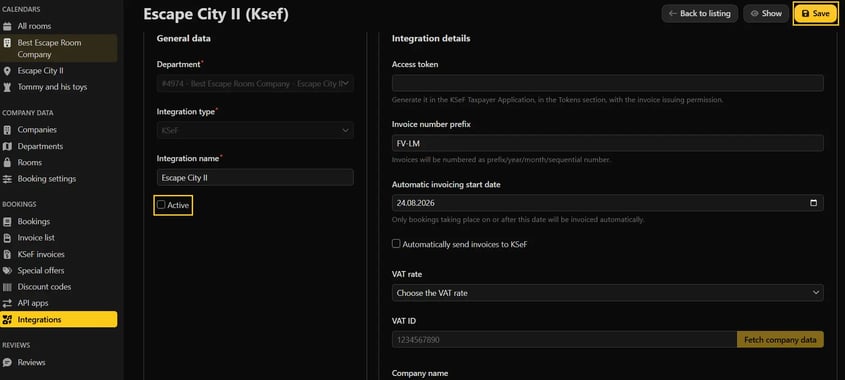Open the date picker calendar icon
This screenshot has width=845, height=380.
[x=813, y=203]
